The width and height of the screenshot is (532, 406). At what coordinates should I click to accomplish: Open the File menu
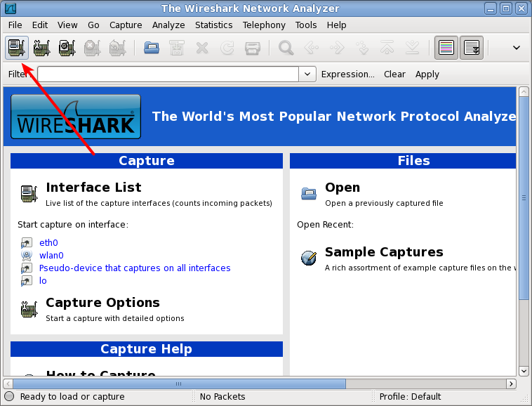(x=15, y=25)
